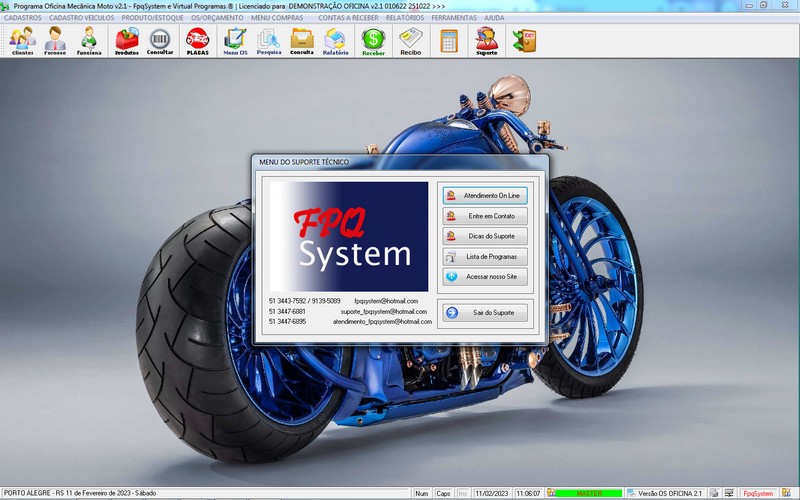Open the Consulta file drawer icon
800x500 pixels.
[x=302, y=41]
